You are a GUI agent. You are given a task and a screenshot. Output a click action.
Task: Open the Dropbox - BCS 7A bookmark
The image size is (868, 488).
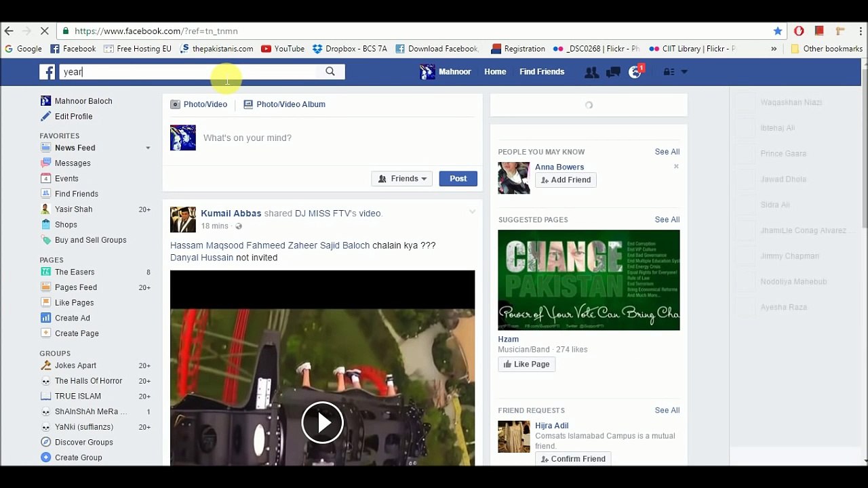[x=350, y=49]
